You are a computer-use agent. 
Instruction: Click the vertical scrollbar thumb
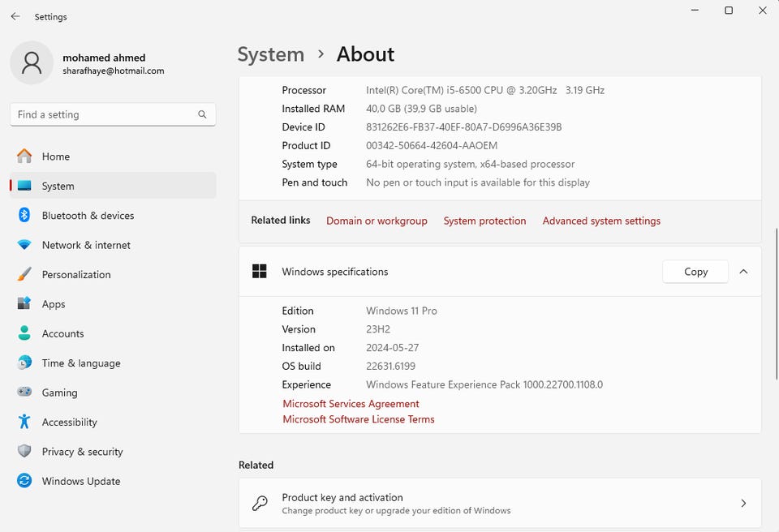click(x=776, y=304)
